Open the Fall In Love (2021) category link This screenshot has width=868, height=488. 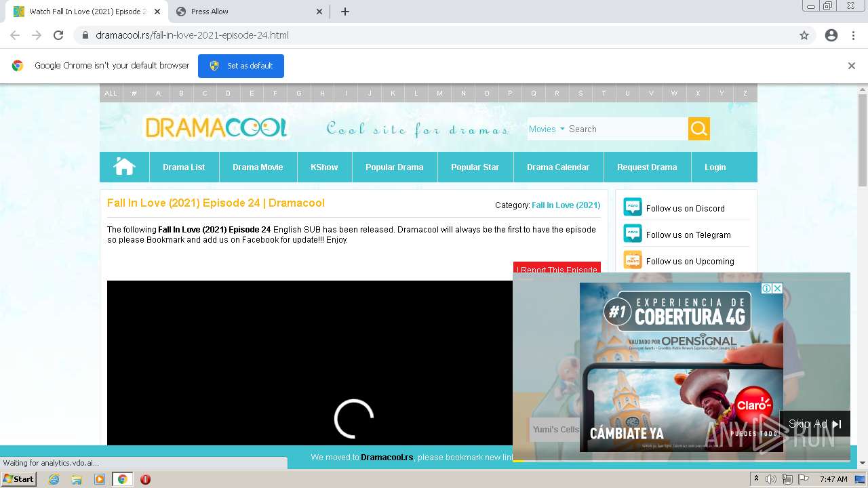pos(566,205)
